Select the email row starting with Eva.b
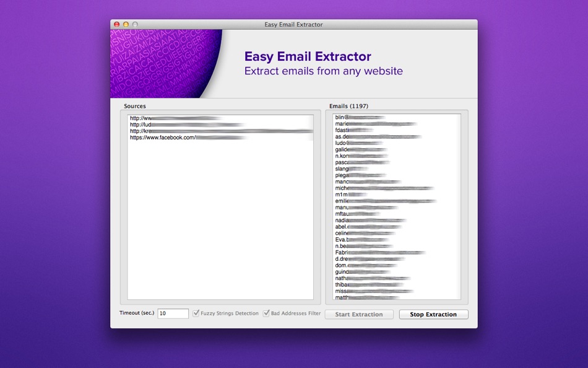The width and height of the screenshot is (588, 368). click(397, 239)
